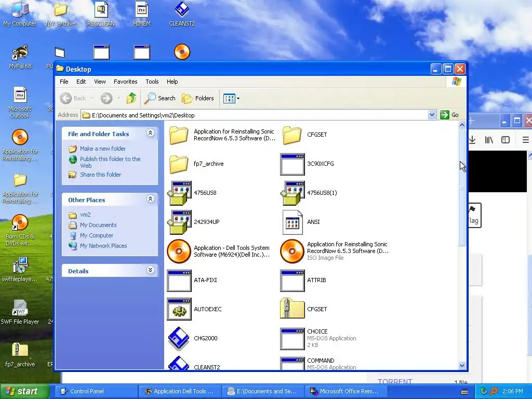Open Search in Explorer toolbar
This screenshot has width=532, height=399.
pyautogui.click(x=160, y=98)
